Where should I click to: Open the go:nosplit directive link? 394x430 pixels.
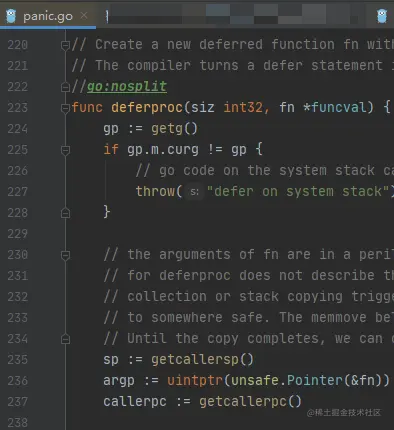tap(127, 87)
